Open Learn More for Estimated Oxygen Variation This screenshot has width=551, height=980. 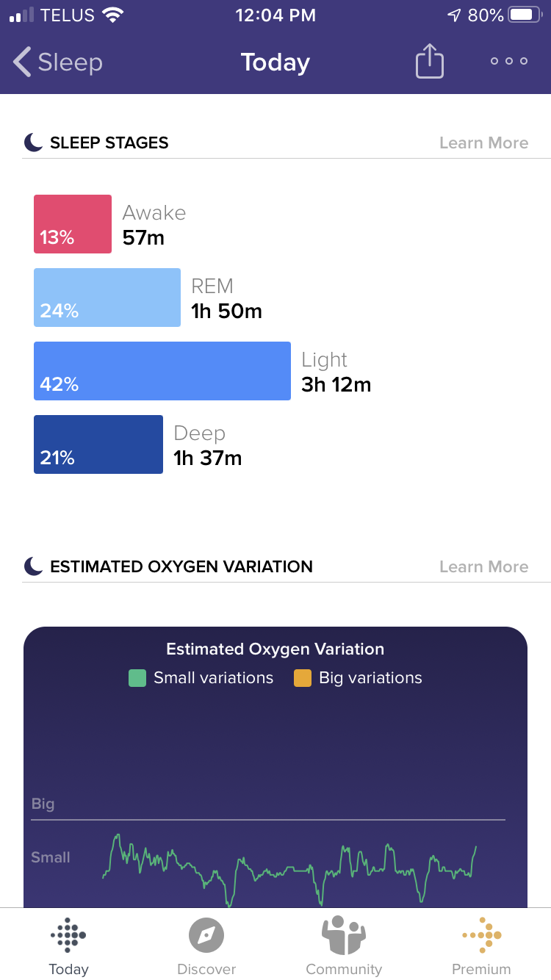point(483,566)
